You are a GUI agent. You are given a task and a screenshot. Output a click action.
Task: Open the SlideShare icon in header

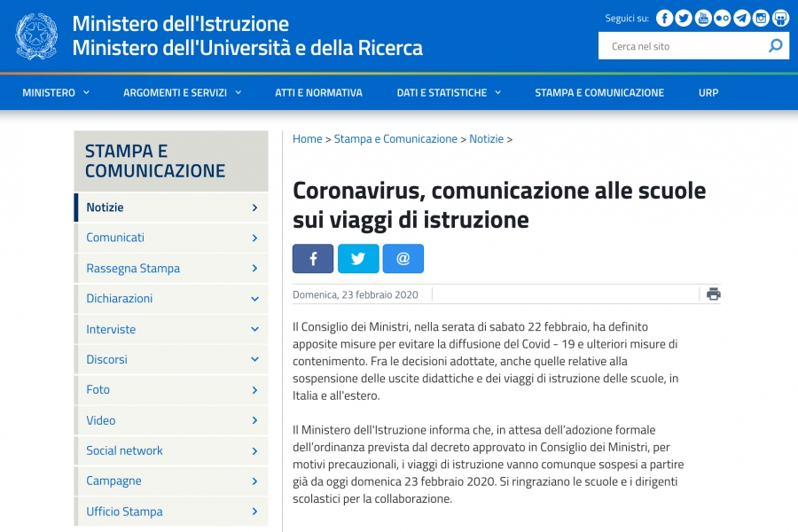coord(780,18)
